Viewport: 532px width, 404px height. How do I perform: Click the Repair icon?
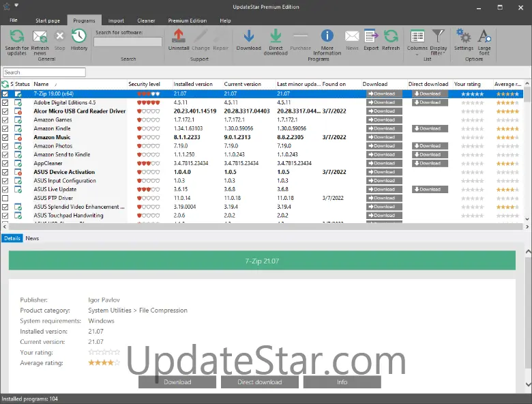220,36
